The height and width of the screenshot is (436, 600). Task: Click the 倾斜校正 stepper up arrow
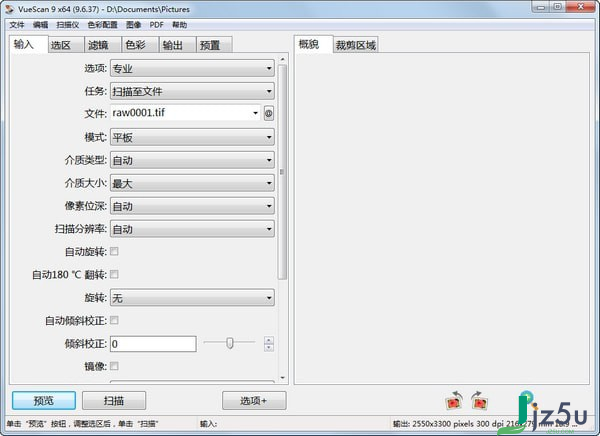coord(269,340)
